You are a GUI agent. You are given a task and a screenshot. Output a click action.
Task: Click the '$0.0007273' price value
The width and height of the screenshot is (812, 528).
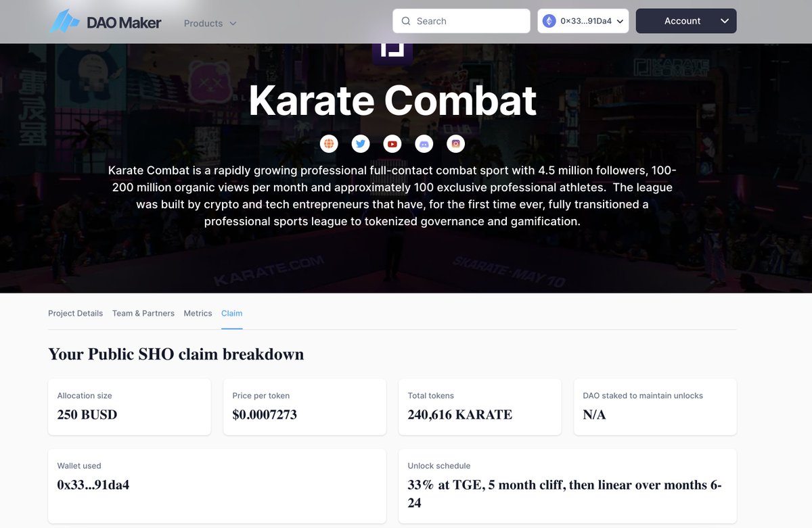[x=265, y=414]
